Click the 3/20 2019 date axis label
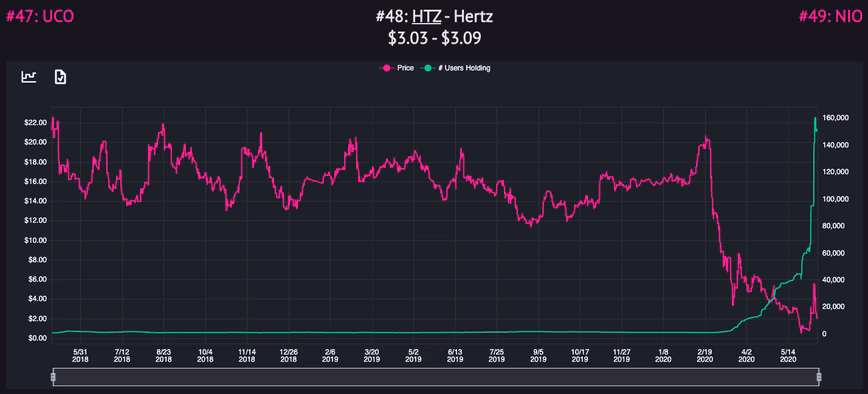Image resolution: width=868 pixels, height=394 pixels. click(x=372, y=355)
